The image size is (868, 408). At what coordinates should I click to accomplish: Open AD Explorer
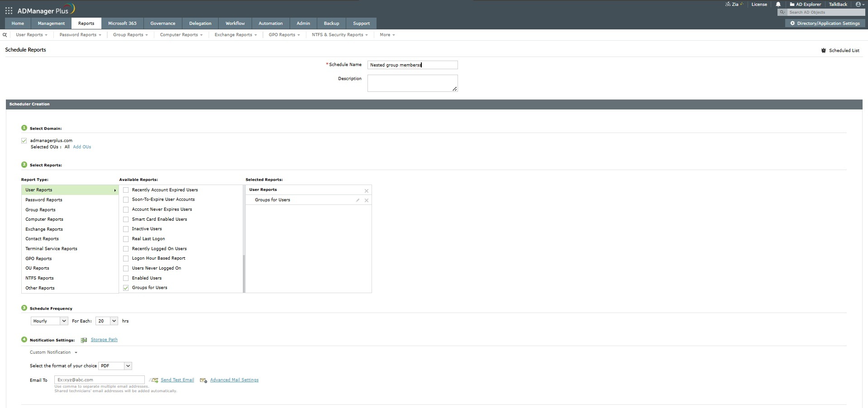pos(806,4)
